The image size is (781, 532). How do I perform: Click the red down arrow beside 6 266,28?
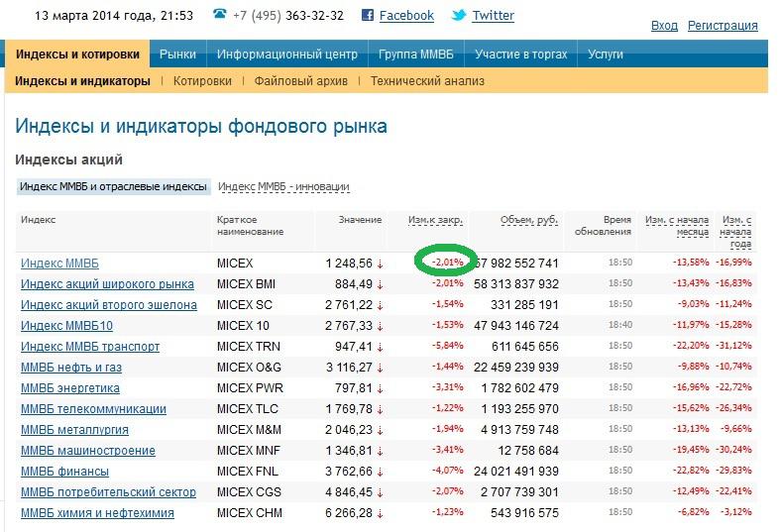click(380, 513)
